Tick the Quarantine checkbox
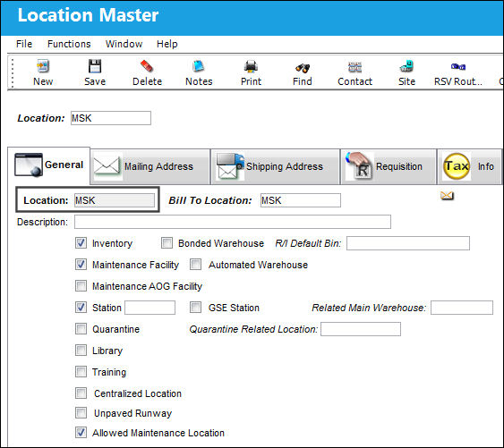The image size is (504, 448). pyautogui.click(x=81, y=328)
